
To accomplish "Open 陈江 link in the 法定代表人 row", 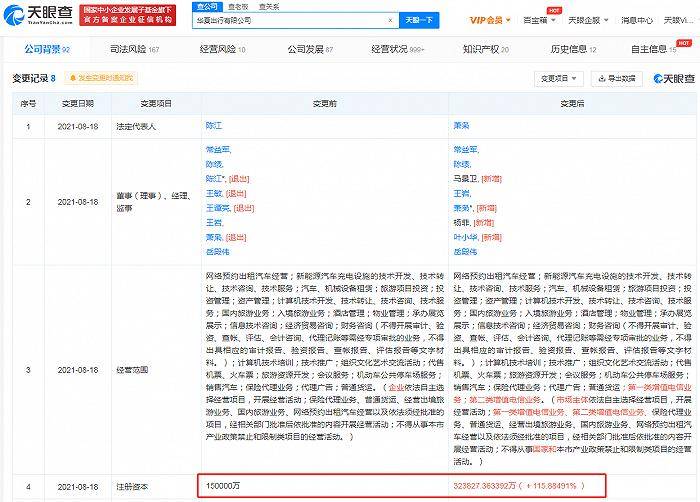I will 213,126.
